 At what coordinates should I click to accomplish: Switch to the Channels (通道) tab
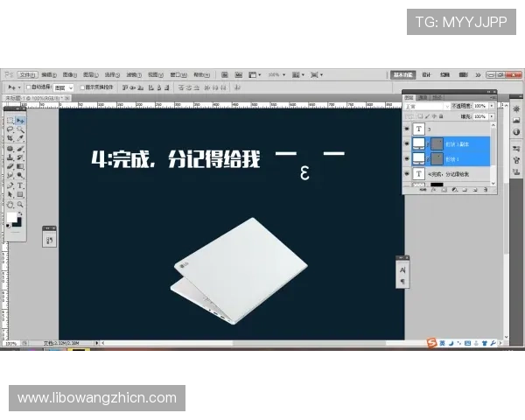pyautogui.click(x=423, y=97)
